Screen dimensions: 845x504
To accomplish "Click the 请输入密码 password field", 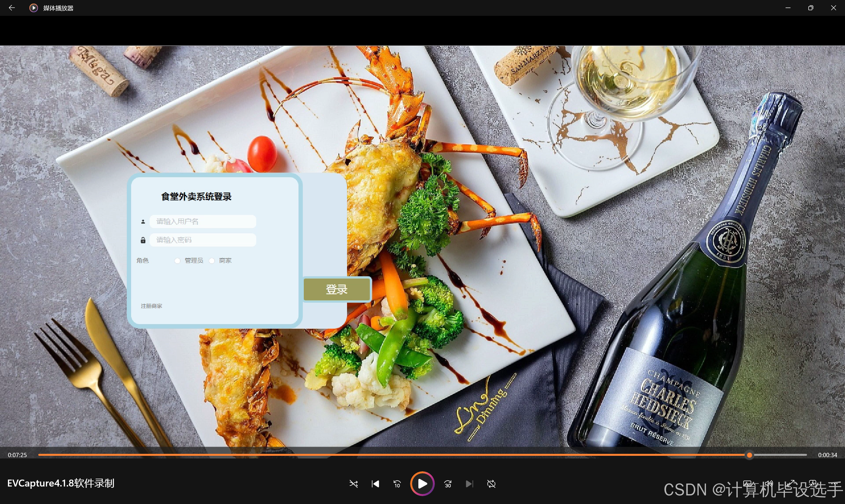I will click(x=203, y=240).
